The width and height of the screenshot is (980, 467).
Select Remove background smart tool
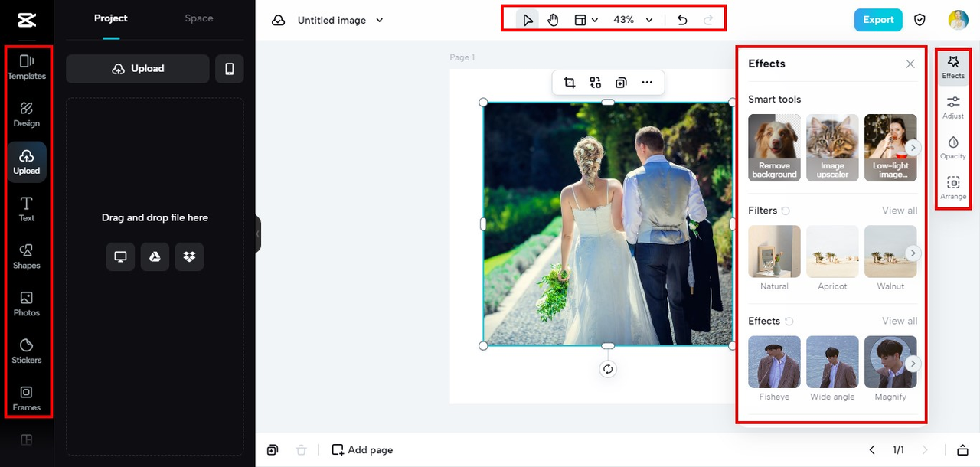[774, 148]
